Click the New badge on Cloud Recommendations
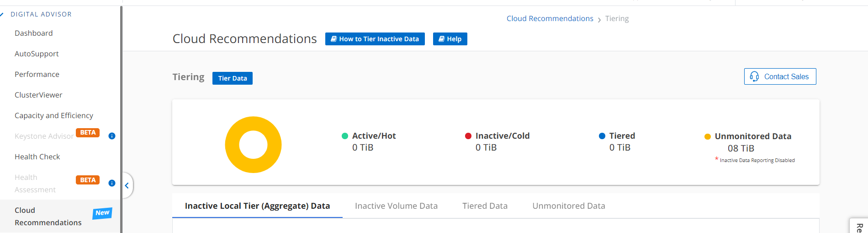The width and height of the screenshot is (868, 233). point(102,213)
